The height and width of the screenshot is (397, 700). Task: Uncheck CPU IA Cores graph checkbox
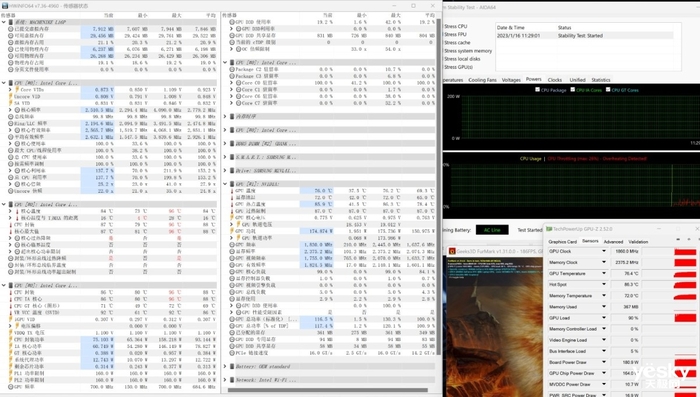pyautogui.click(x=573, y=90)
